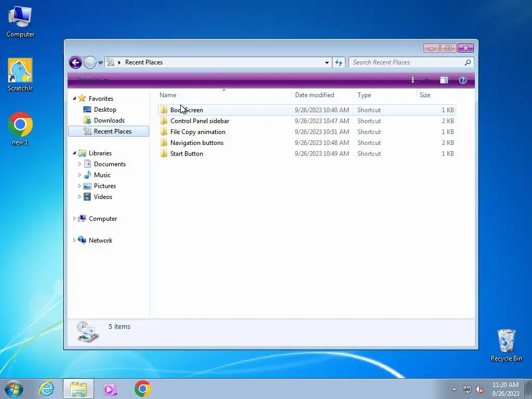Click the 10:47 AM date cell
532x399 pixels.
pos(322,121)
